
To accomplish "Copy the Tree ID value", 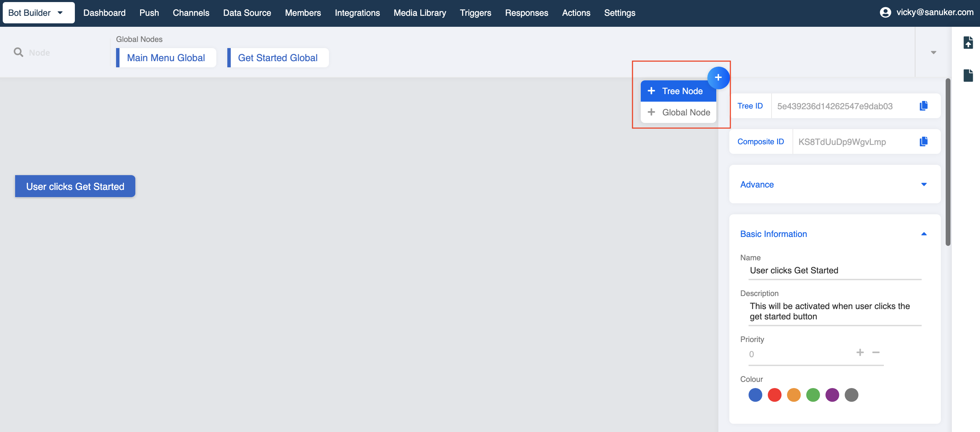I will pyautogui.click(x=923, y=106).
